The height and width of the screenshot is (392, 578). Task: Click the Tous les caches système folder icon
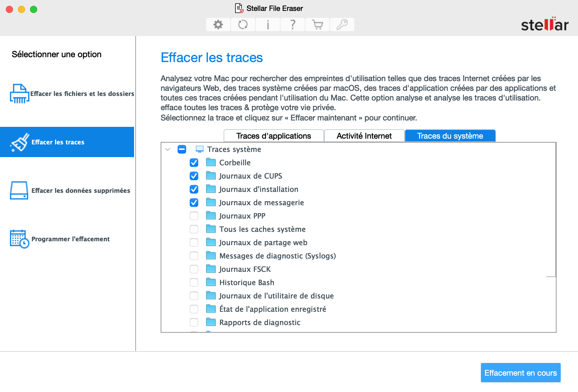pyautogui.click(x=211, y=229)
